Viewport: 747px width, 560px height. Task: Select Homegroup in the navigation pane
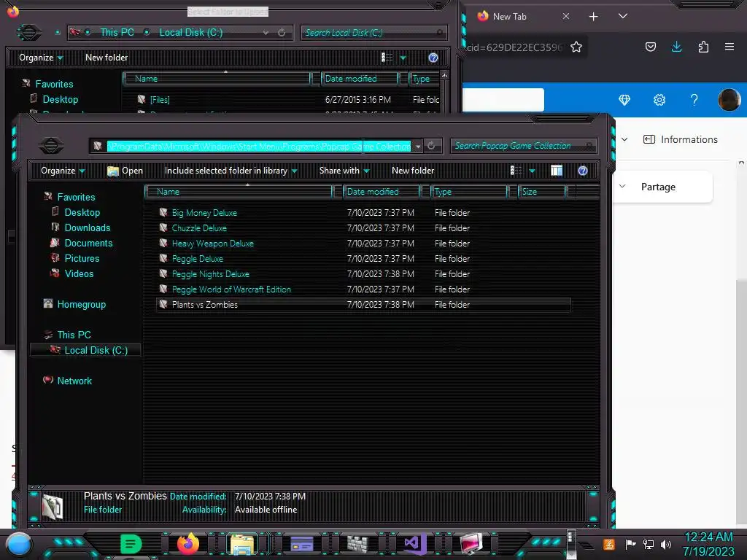tap(82, 304)
